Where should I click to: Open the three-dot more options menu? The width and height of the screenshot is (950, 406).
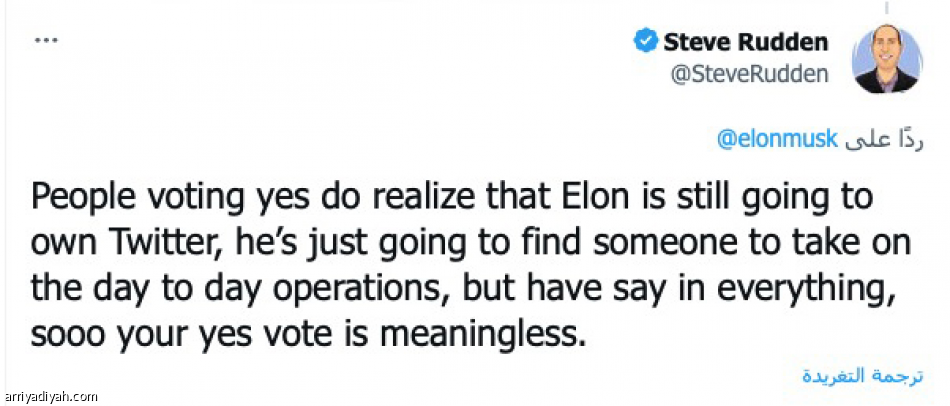47,41
